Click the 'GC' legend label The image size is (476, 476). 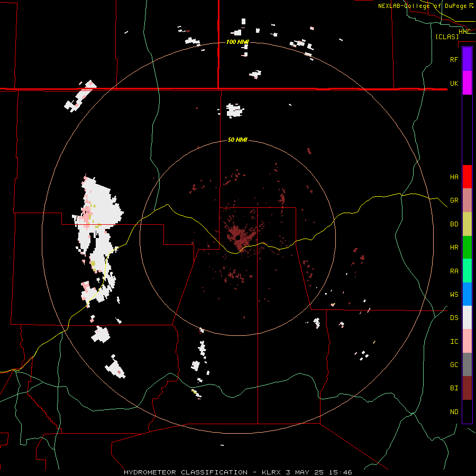point(454,365)
